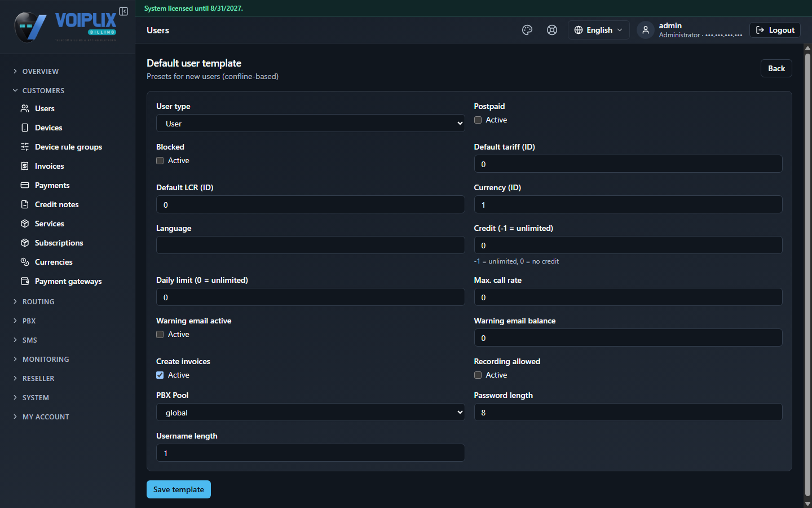Viewport: 812px width, 508px height.
Task: Click the Payments card icon
Action: click(x=25, y=185)
